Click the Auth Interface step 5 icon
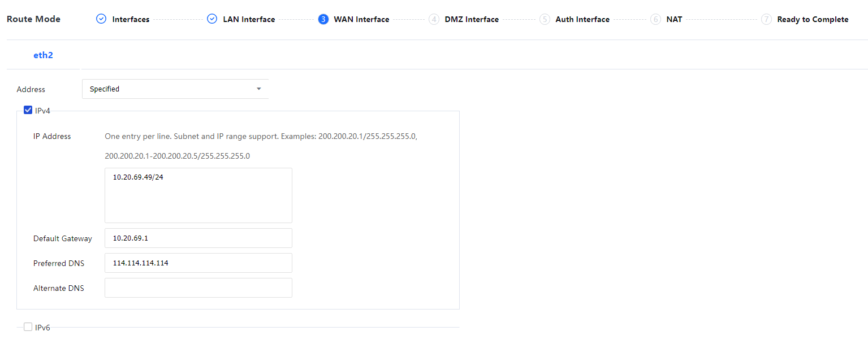The height and width of the screenshot is (353, 868). click(545, 19)
